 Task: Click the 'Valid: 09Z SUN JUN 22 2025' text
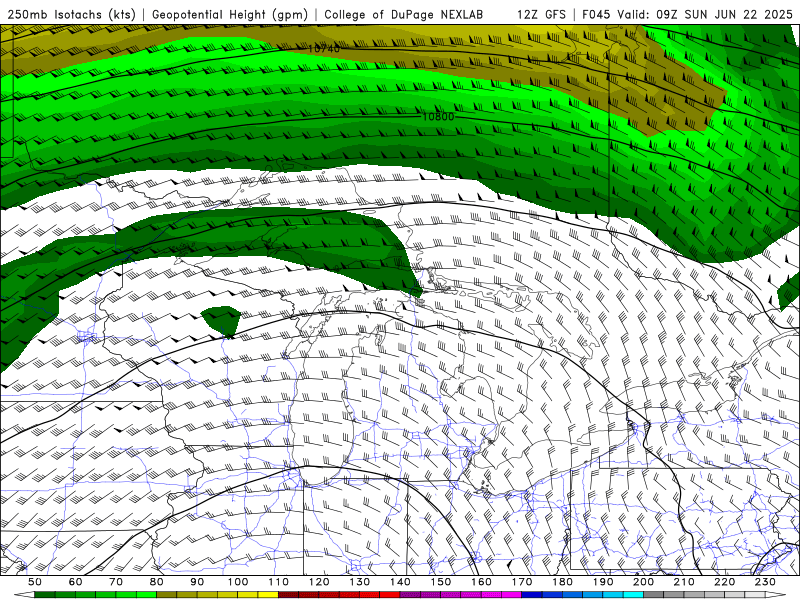(706, 15)
